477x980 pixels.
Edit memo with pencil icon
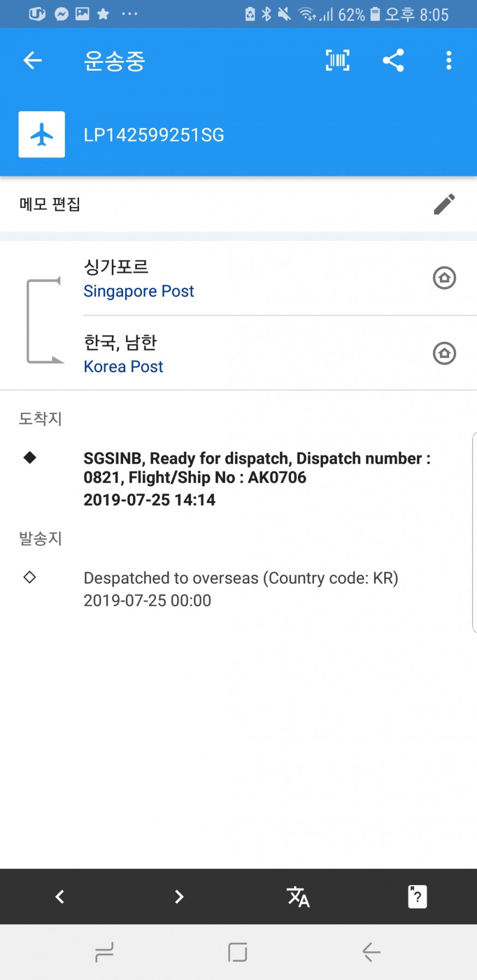pos(444,204)
